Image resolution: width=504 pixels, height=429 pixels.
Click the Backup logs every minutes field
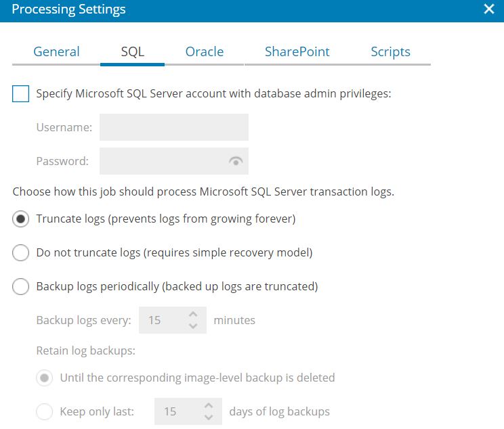tap(173, 320)
